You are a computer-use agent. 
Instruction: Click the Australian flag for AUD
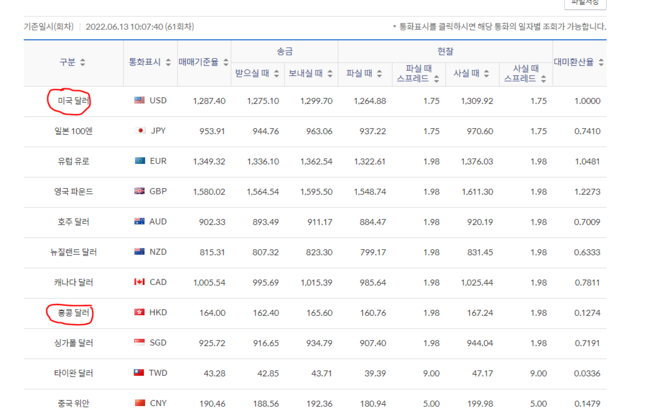(140, 222)
